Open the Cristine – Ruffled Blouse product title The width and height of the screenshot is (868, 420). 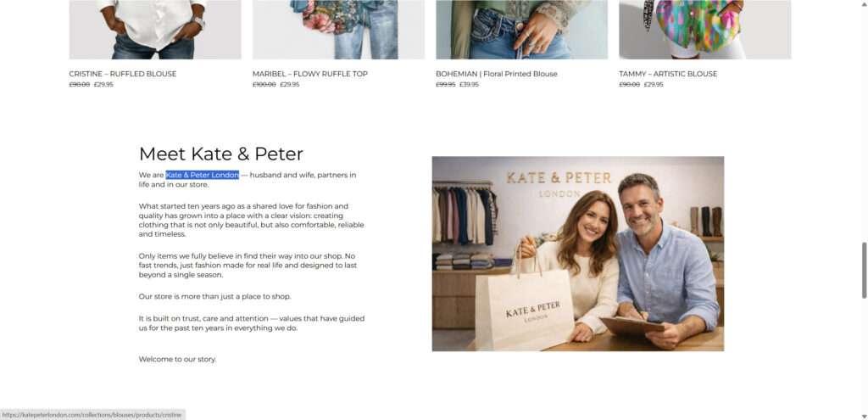(x=123, y=74)
